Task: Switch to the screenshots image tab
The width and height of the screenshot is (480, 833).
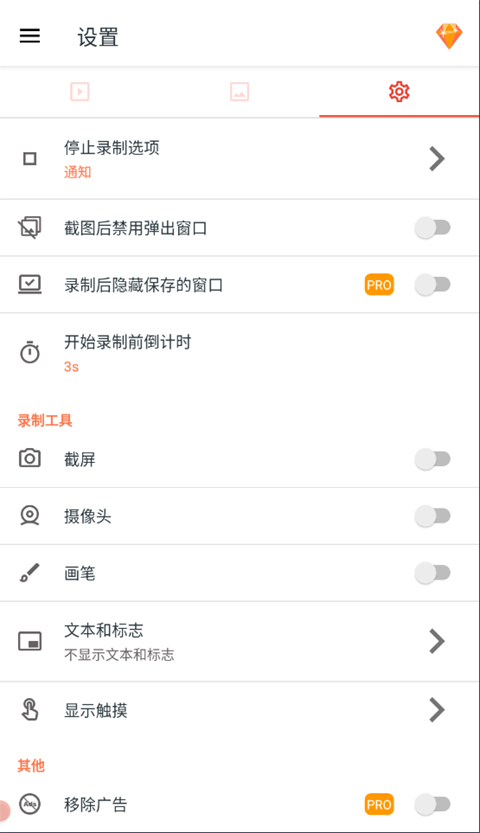Action: (x=239, y=91)
